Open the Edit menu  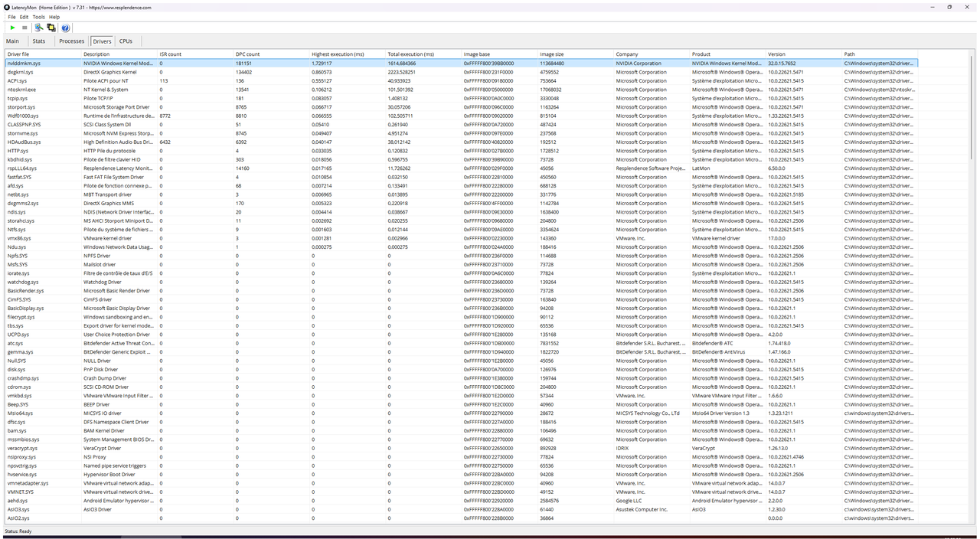pos(24,17)
